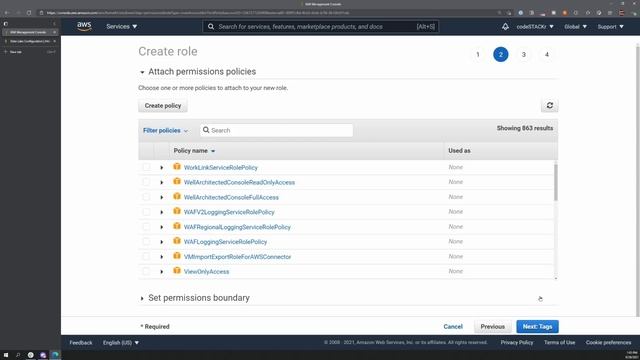The height and width of the screenshot is (360, 640).
Task: Click the Next: Tags button
Action: (538, 327)
